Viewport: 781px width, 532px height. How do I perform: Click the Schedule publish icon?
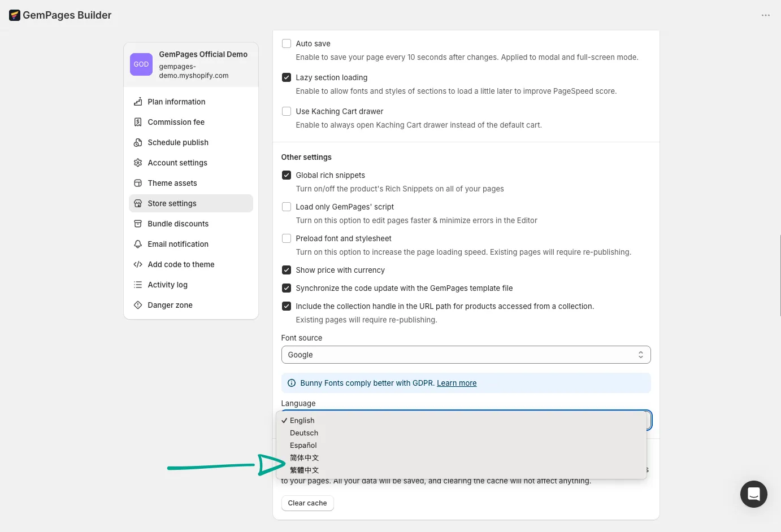coord(138,142)
